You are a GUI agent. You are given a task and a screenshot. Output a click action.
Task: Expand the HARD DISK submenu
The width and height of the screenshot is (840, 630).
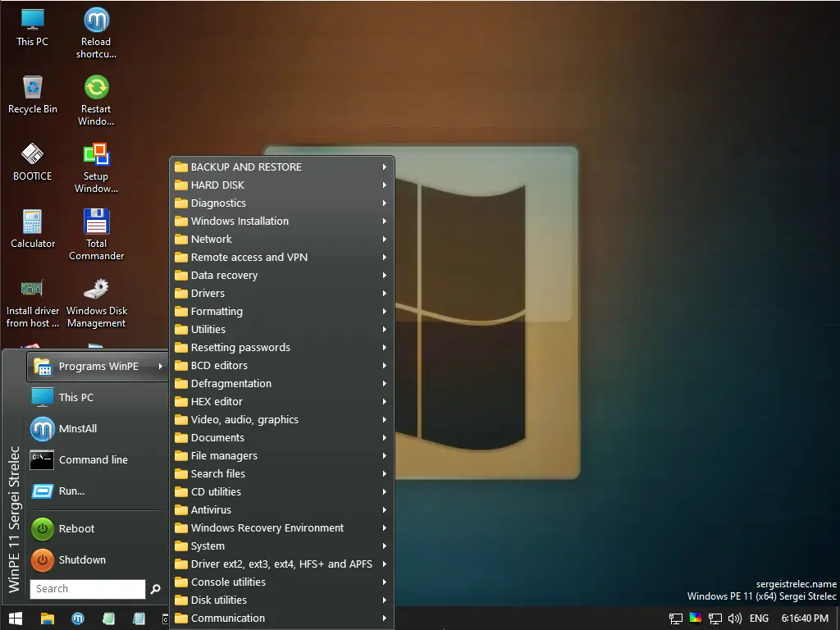[x=238, y=185]
